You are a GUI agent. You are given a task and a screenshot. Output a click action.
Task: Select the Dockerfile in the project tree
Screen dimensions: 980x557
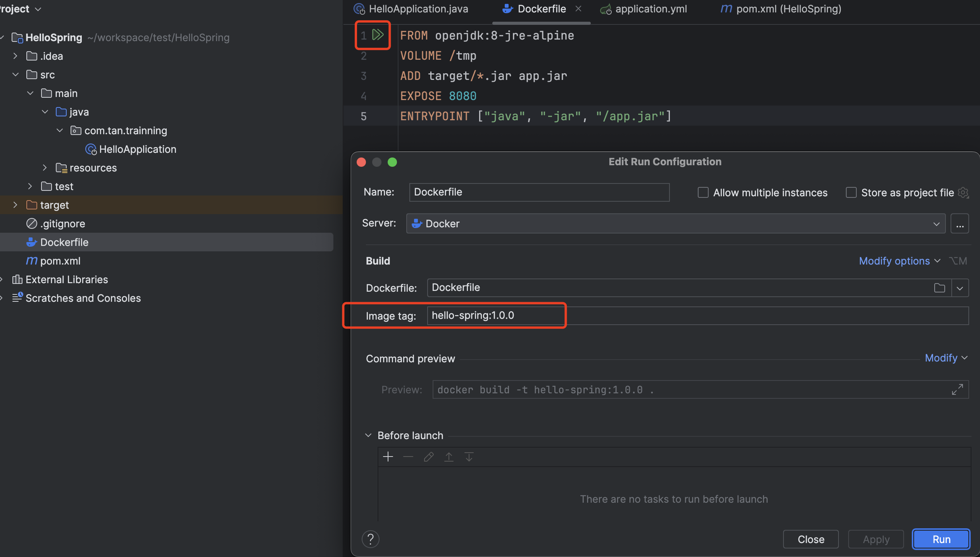[64, 242]
